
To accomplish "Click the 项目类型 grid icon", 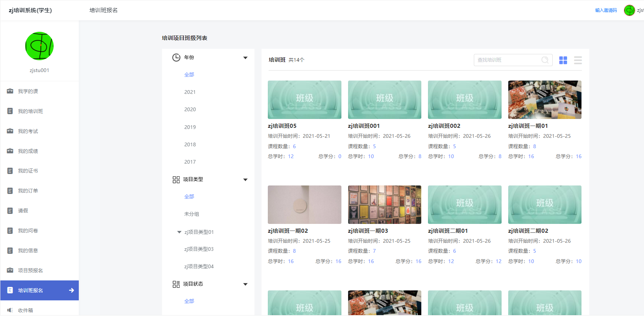I will (x=176, y=180).
